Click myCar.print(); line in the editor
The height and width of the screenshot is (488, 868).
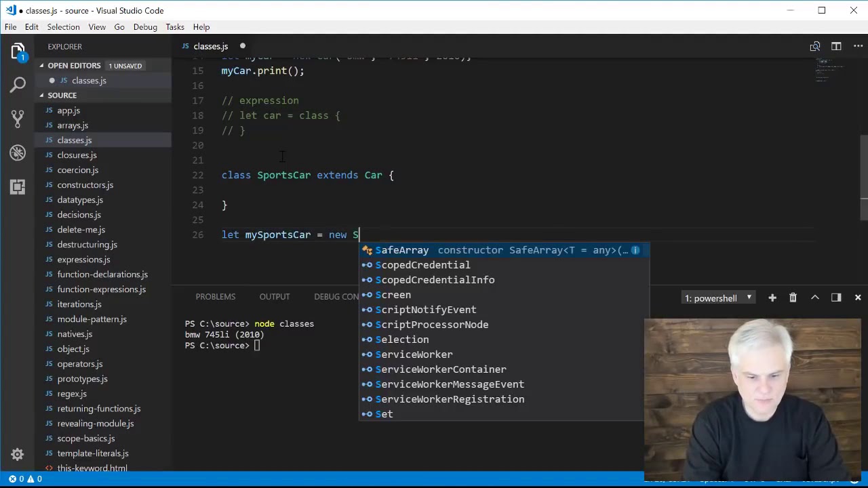tap(262, 70)
